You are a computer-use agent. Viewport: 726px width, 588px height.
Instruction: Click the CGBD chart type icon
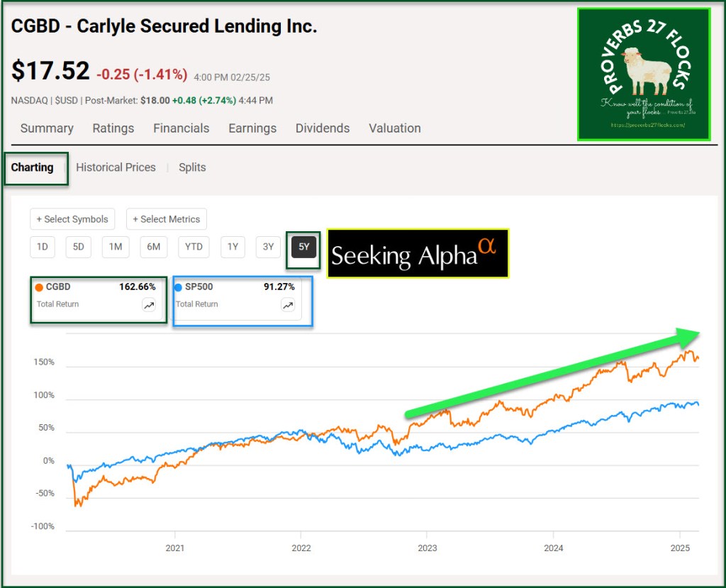(149, 306)
